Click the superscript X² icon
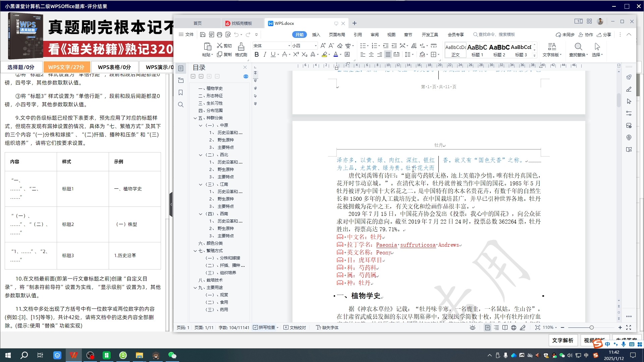Screen dimensions: 644x362 point(296,54)
